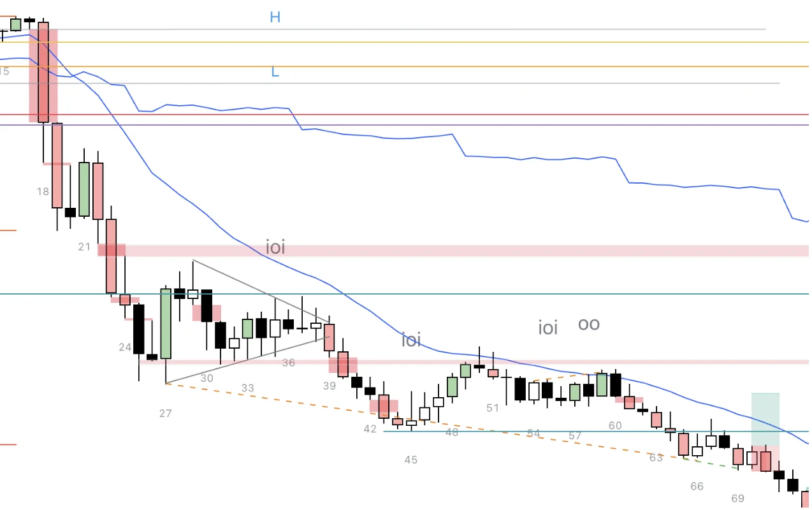This screenshot has height=510, width=812.
Task: Click the green shaded profit target box
Action: point(765,419)
